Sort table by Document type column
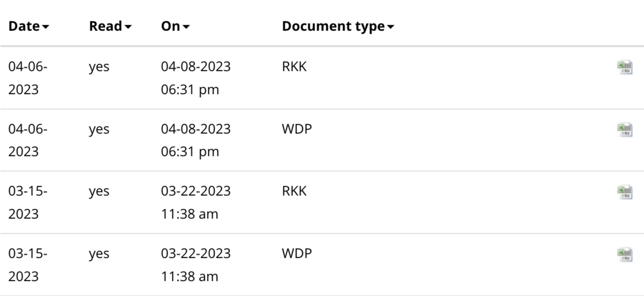644x296 pixels. point(333,28)
